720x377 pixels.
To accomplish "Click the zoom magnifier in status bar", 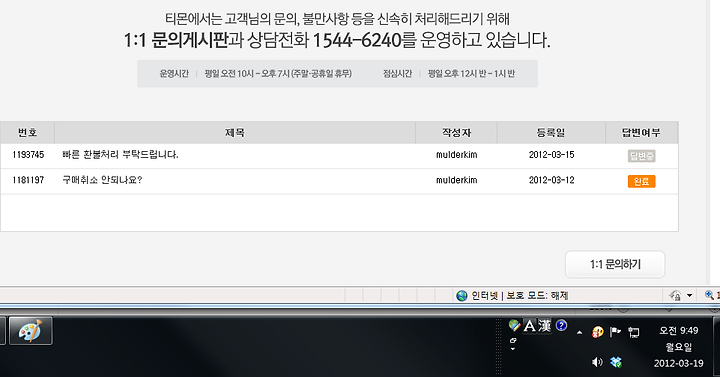I will pyautogui.click(x=709, y=295).
